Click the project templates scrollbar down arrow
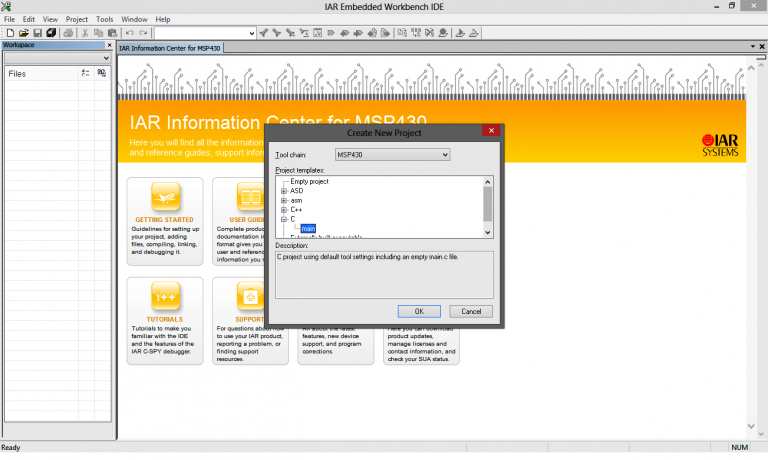The height and width of the screenshot is (460, 768). (487, 233)
